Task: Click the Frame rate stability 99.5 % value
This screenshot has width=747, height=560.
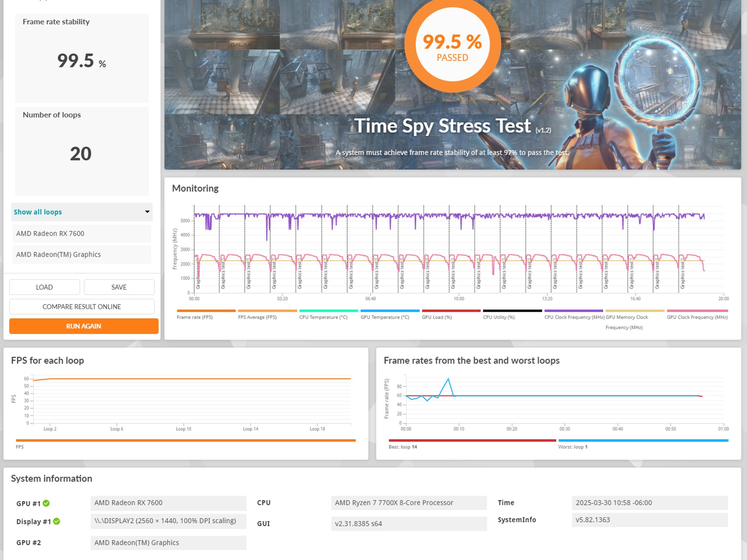Action: [x=81, y=61]
